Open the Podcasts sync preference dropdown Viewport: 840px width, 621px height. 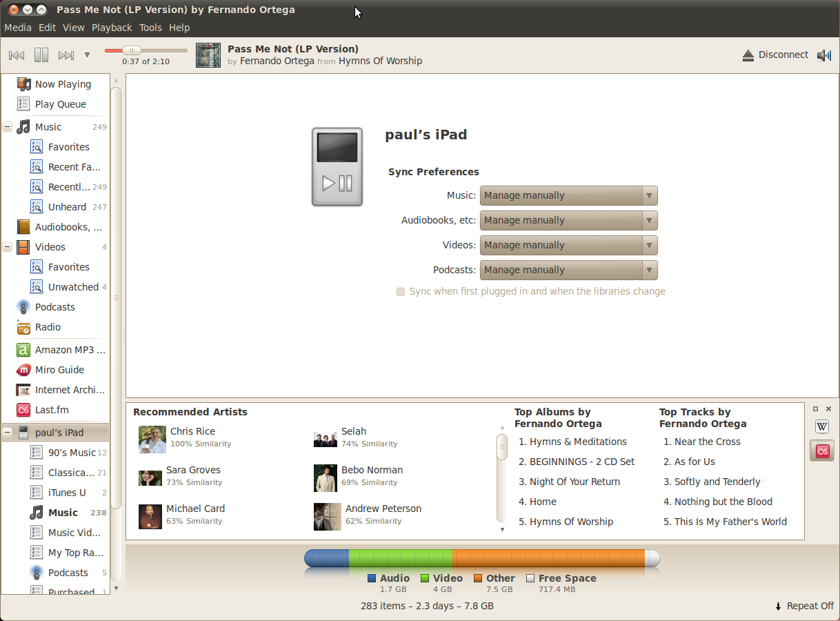(569, 270)
